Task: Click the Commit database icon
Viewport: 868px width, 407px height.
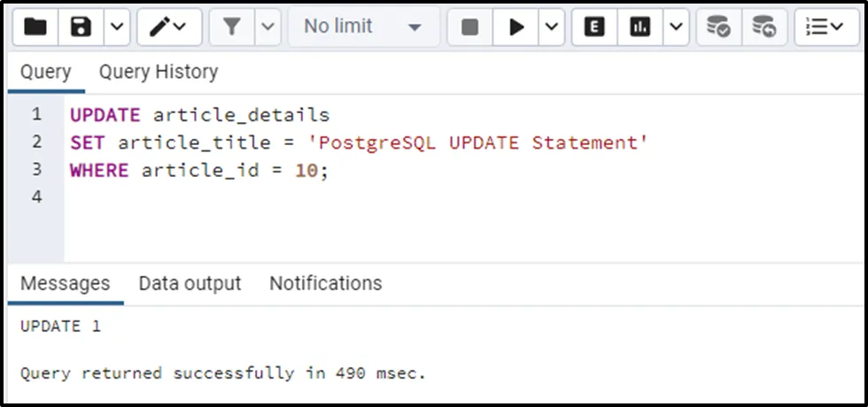Action: (718, 27)
